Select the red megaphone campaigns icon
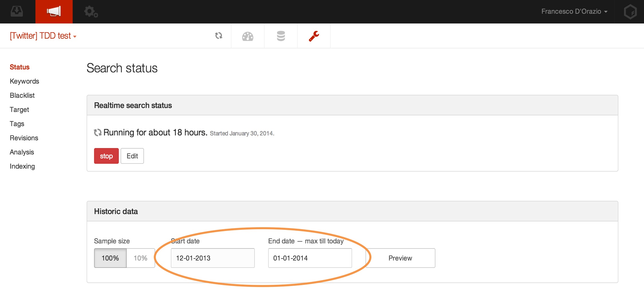 [x=54, y=11]
